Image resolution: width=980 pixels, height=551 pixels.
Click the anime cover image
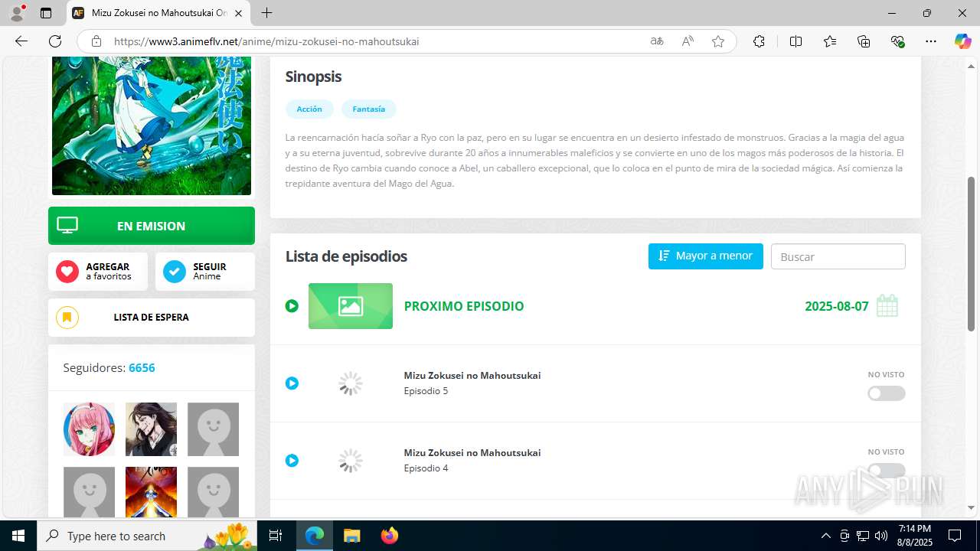[x=152, y=126]
